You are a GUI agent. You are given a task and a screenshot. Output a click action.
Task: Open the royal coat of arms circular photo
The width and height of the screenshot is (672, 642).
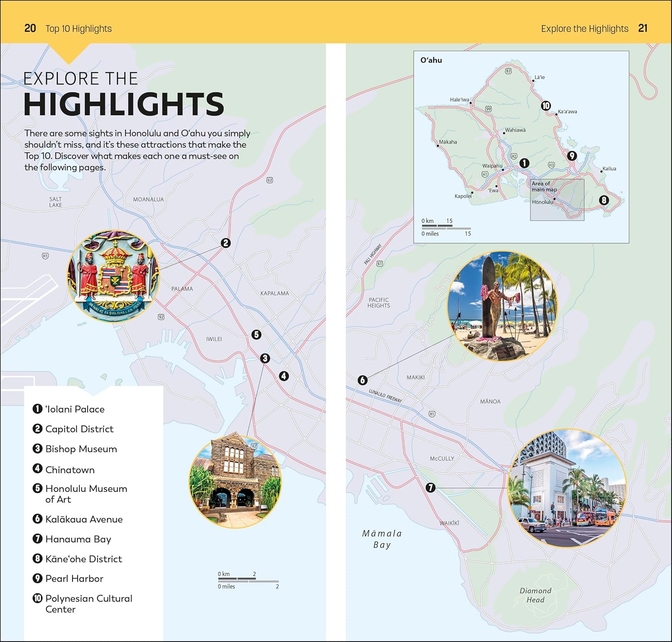click(x=113, y=276)
